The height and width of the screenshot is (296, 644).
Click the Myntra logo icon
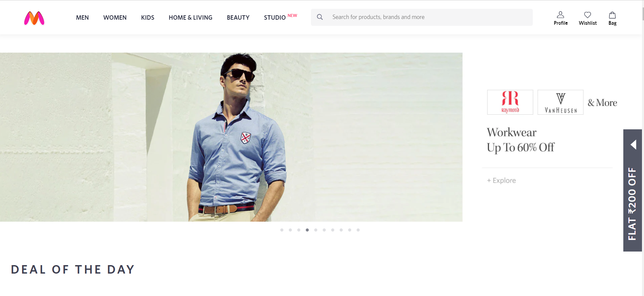(34, 18)
